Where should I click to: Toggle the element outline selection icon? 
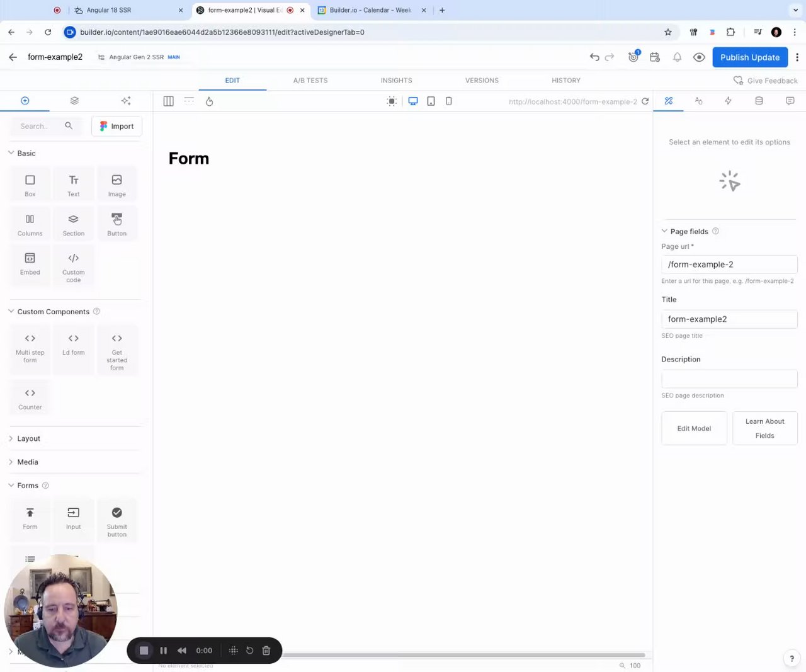coord(392,101)
